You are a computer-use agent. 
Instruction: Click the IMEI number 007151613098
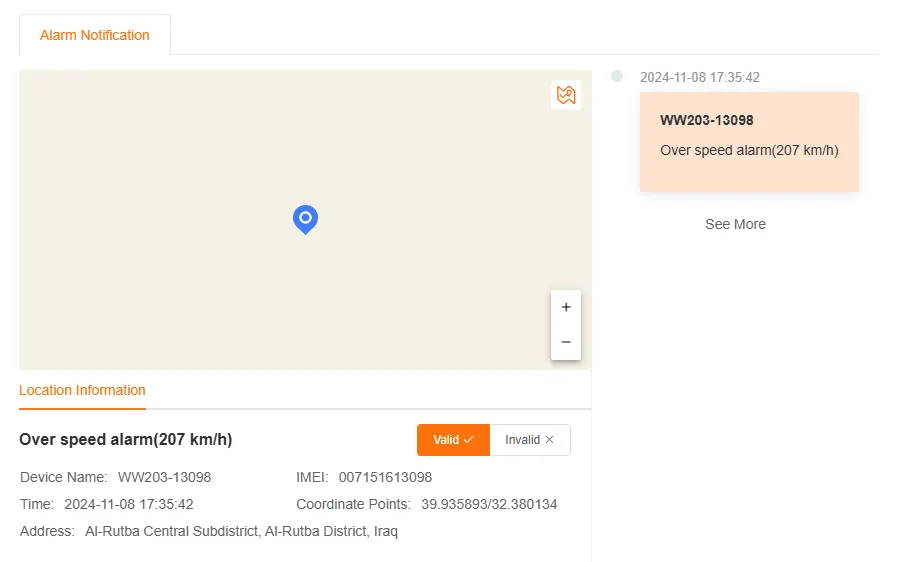tap(385, 477)
